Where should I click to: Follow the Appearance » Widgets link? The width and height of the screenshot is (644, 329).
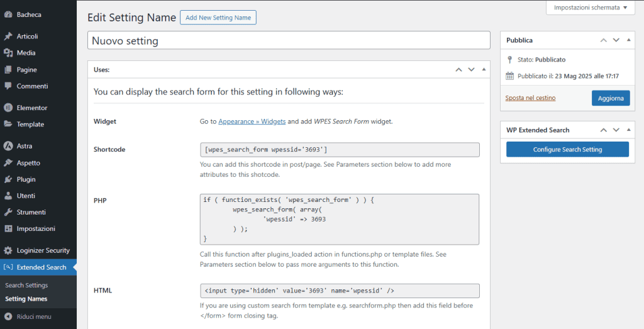tap(252, 121)
